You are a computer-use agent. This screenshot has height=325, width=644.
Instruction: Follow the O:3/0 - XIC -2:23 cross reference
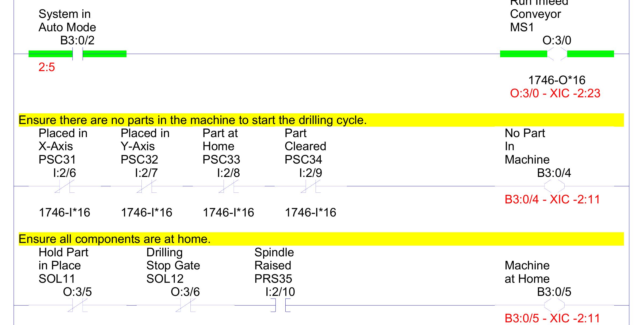click(x=555, y=93)
